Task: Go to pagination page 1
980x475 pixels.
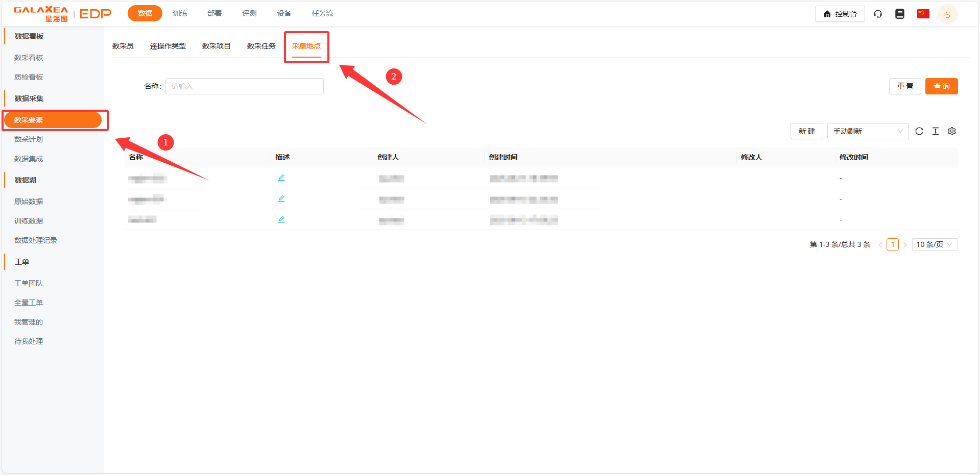Action: coord(892,244)
